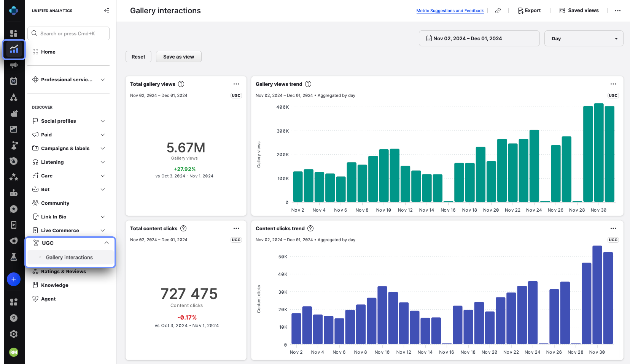Open info tooltip for Content clicks trend
Image resolution: width=630 pixels, height=364 pixels.
point(310,228)
